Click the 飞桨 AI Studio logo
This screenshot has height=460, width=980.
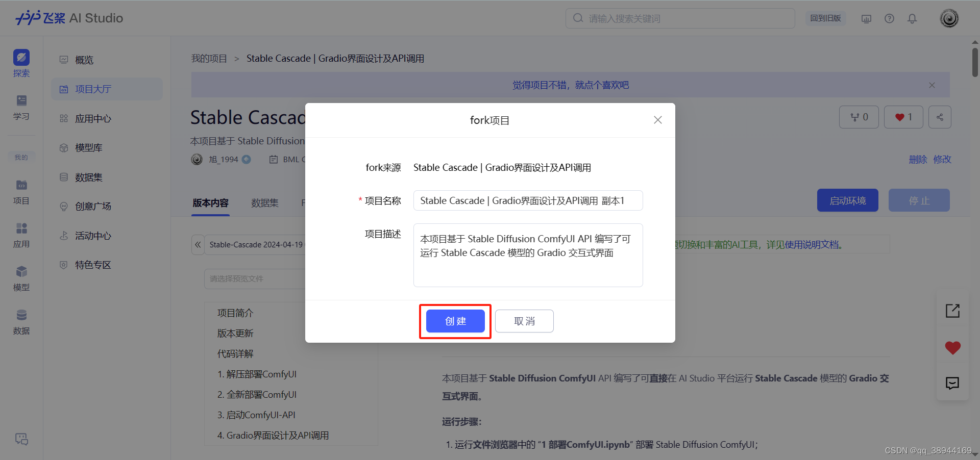point(69,18)
